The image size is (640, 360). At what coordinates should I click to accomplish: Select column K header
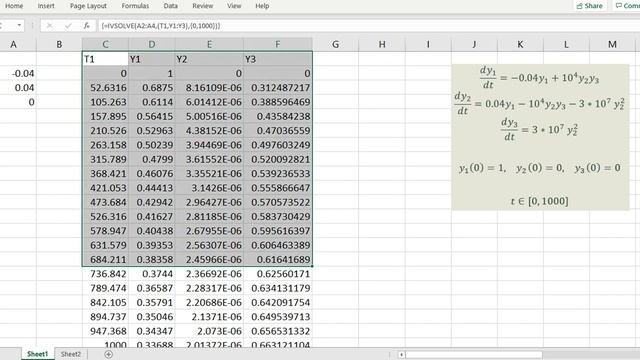pyautogui.click(x=520, y=44)
